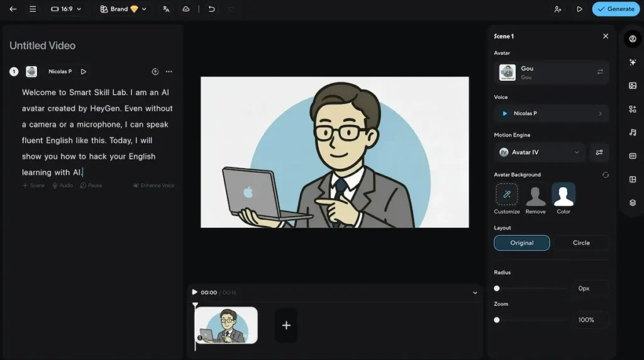Edit the Untitled Video title

tap(42, 45)
